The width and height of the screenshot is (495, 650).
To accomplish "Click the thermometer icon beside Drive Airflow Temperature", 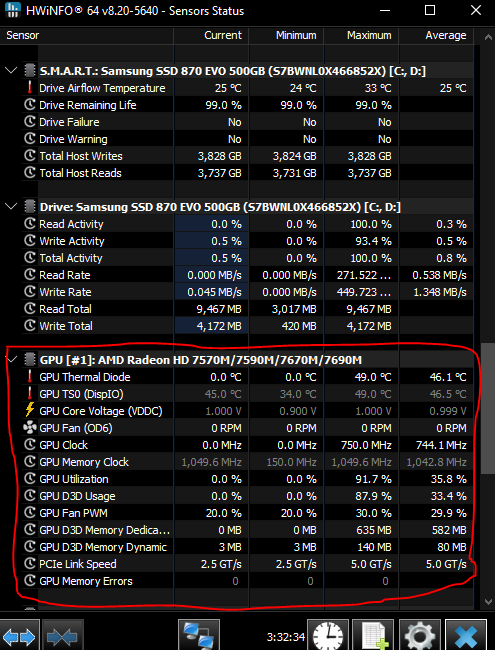I will pyautogui.click(x=30, y=87).
